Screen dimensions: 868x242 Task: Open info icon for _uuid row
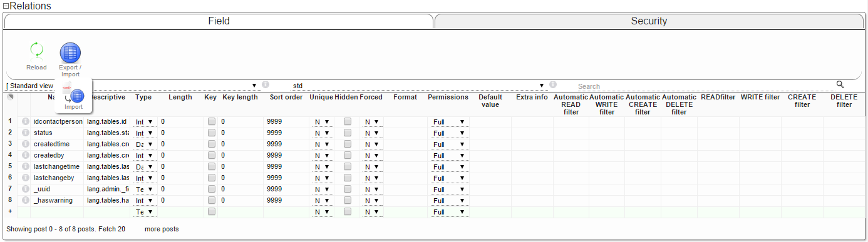(x=26, y=189)
